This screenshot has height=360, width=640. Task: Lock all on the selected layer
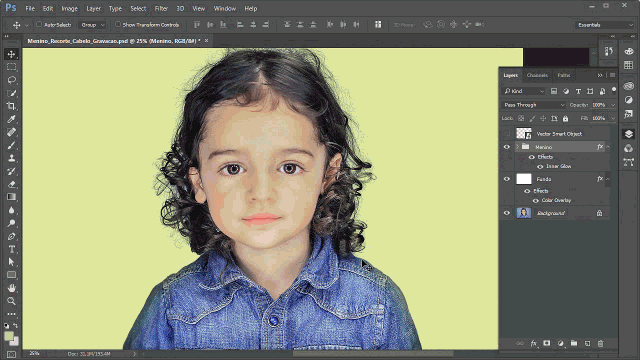click(565, 119)
